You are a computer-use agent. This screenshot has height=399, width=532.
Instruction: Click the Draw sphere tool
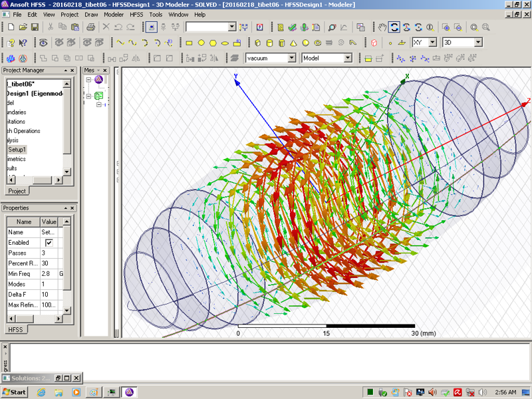pos(306,43)
